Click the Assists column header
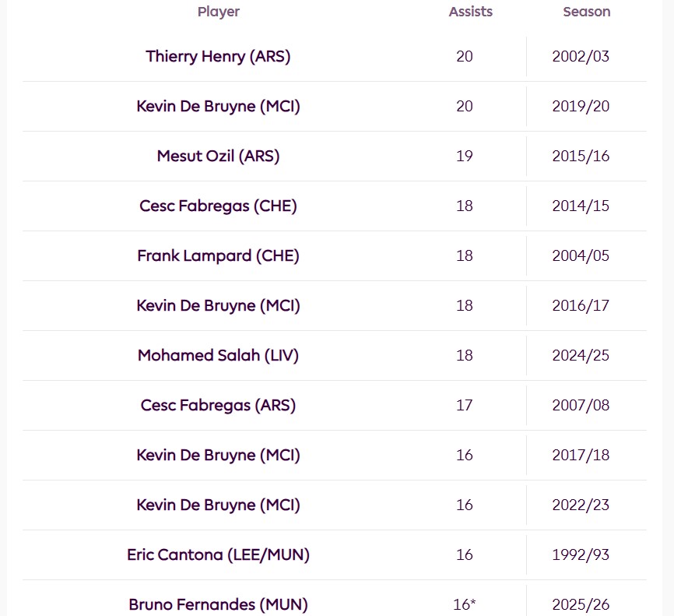Image resolution: width=674 pixels, height=616 pixels. [470, 12]
